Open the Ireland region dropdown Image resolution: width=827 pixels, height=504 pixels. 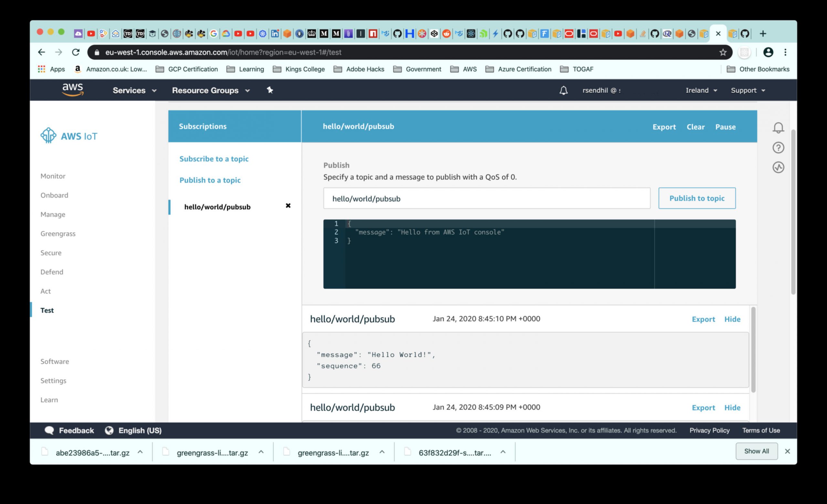pyautogui.click(x=701, y=90)
